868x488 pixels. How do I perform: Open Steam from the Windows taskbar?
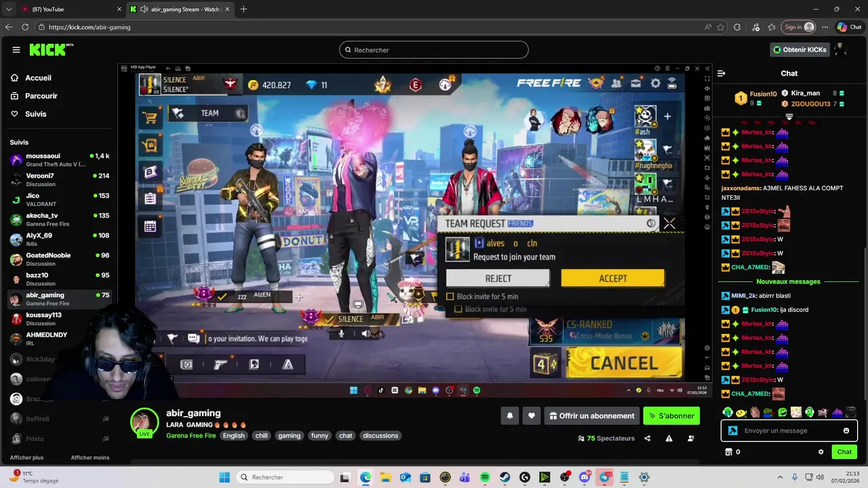(505, 477)
